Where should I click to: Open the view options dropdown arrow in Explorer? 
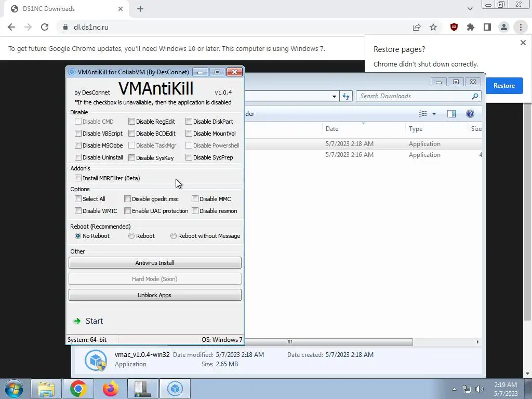[x=434, y=114]
